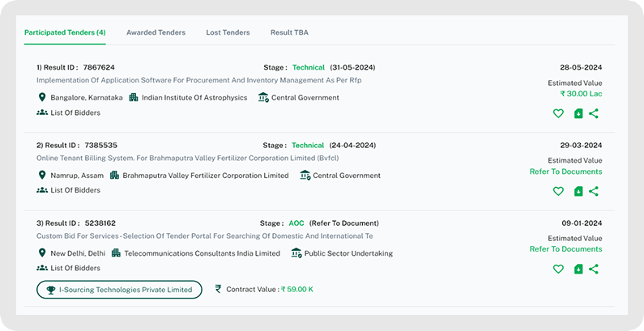644x331 pixels.
Task: Download documents for tender 7385535
Action: (x=578, y=192)
